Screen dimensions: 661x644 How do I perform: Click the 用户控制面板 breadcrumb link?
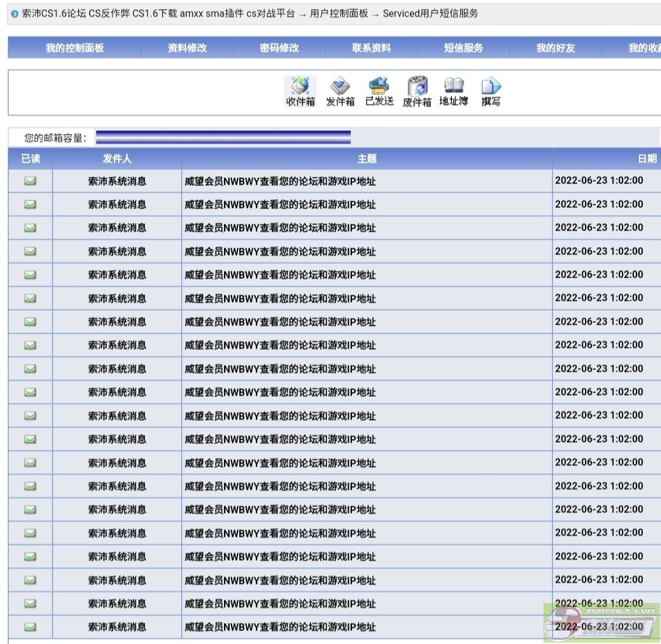coord(339,13)
